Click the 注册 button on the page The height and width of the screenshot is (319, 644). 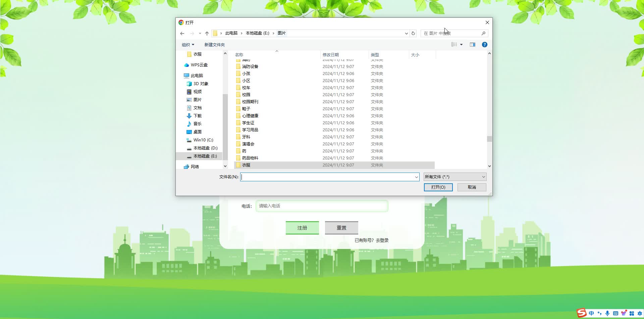302,228
